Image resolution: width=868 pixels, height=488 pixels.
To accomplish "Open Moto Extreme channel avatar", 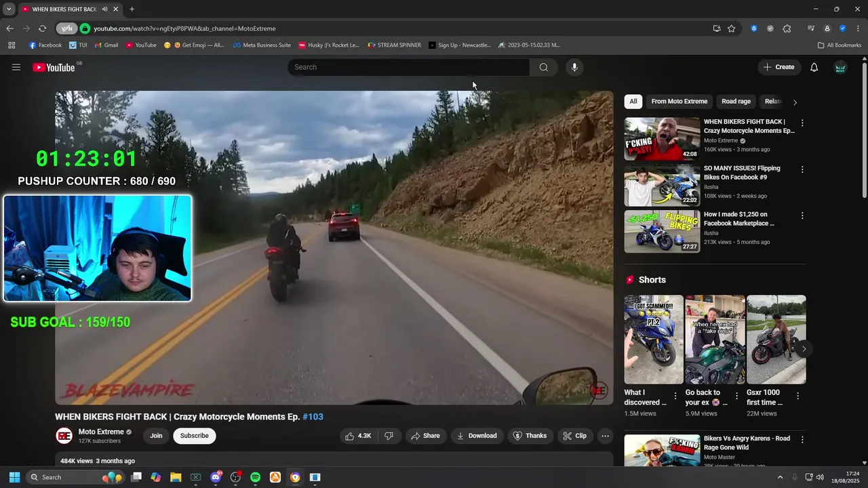I will (x=64, y=436).
